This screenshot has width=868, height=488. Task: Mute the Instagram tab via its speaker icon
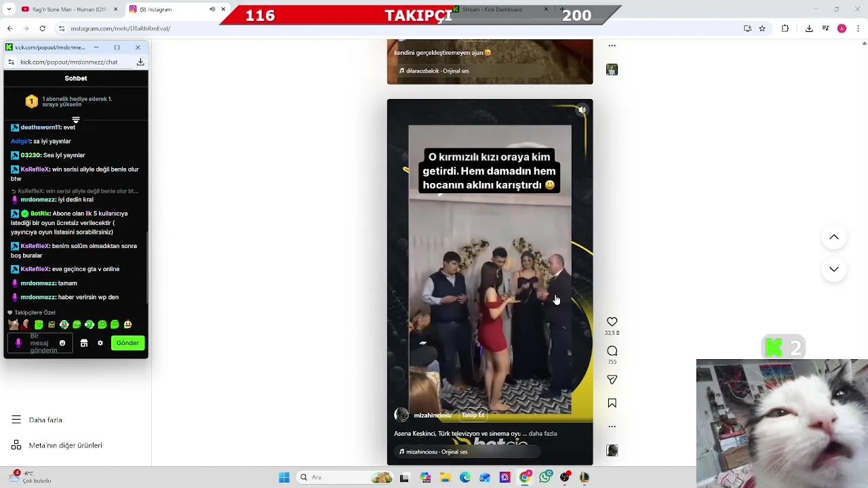click(x=212, y=9)
